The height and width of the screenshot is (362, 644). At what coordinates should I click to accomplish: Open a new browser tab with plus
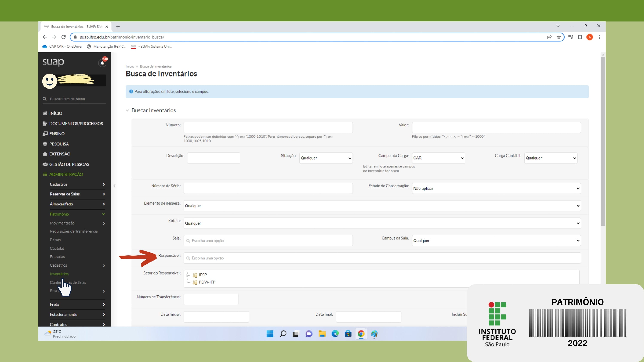(118, 27)
